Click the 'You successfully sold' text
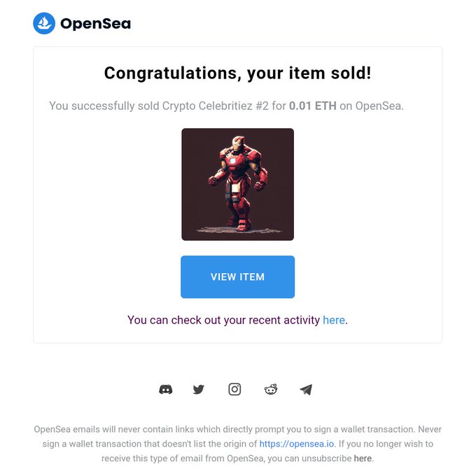Image resolution: width=476 pixels, height=476 pixels. pyautogui.click(x=104, y=106)
